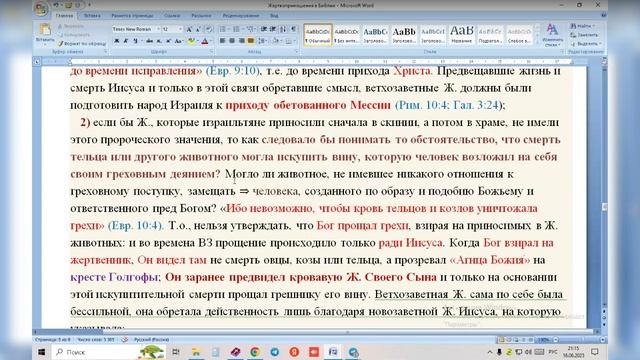Image resolution: width=640 pixels, height=360 pixels.
Task: Open notification center icon
Action: [x=595, y=352]
